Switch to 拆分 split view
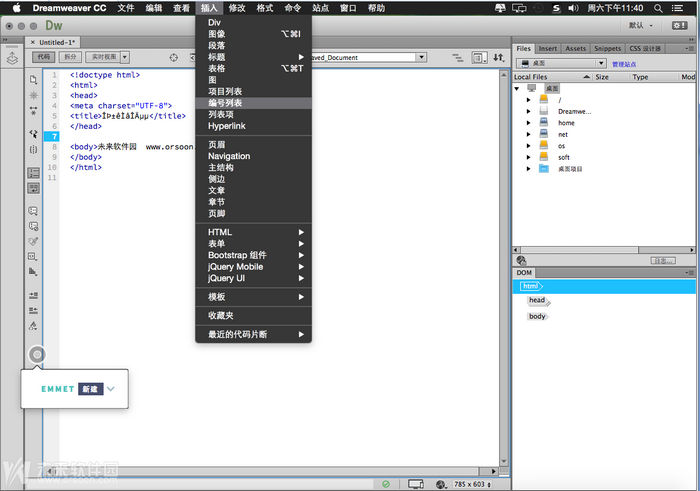 tap(70, 57)
